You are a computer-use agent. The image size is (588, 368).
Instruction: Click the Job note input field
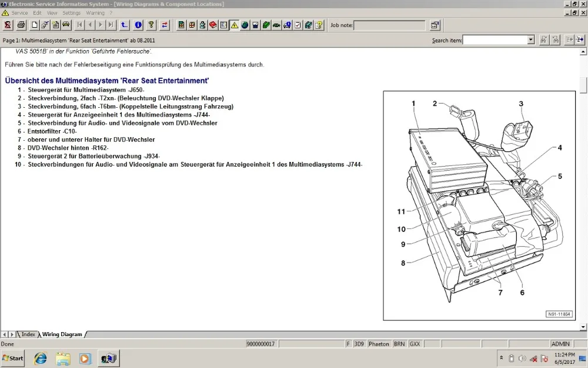click(390, 25)
